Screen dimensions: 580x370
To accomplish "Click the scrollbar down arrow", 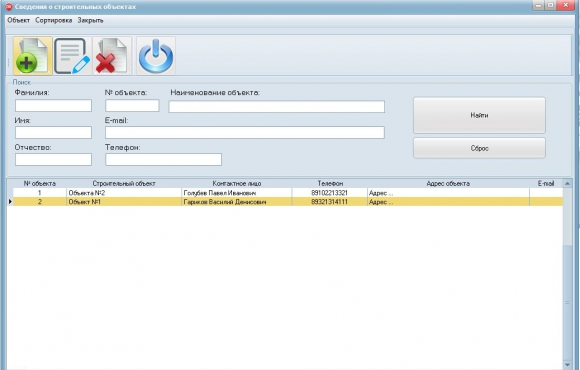I will [567, 364].
